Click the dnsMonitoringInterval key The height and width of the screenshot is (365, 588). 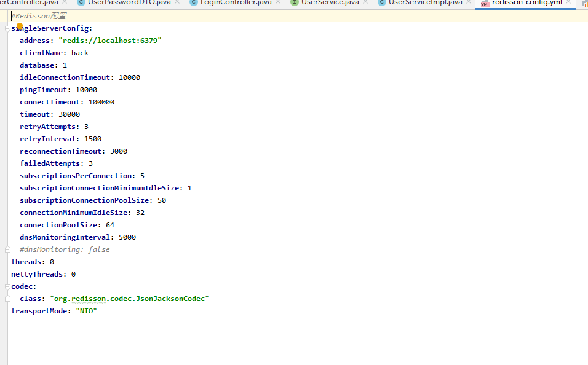(x=65, y=237)
